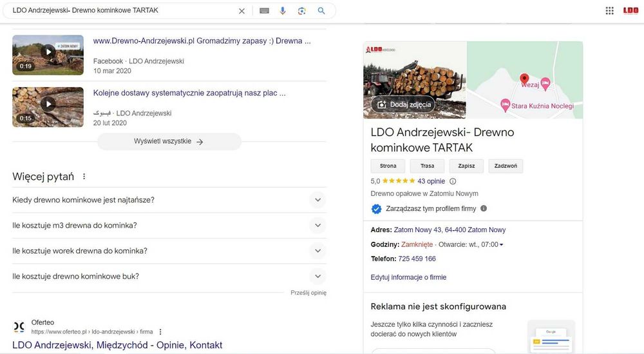Open 'Edytuj informacje o firmie' link
The height and width of the screenshot is (354, 644).
pyautogui.click(x=408, y=277)
